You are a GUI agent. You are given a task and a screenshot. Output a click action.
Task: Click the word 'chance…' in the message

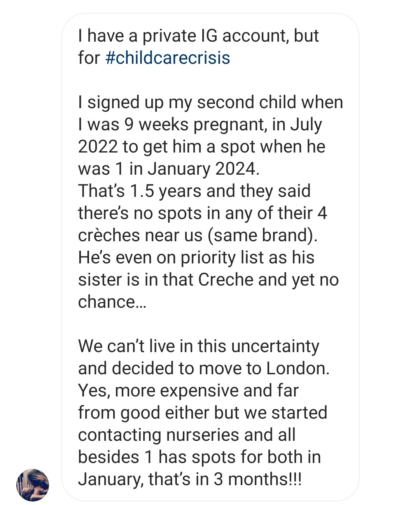click(x=112, y=302)
